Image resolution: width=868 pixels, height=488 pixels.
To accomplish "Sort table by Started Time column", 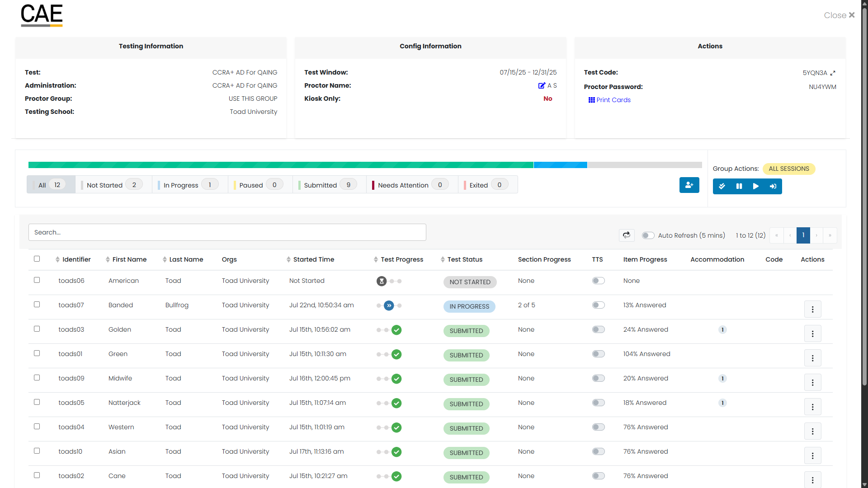I will tap(313, 259).
